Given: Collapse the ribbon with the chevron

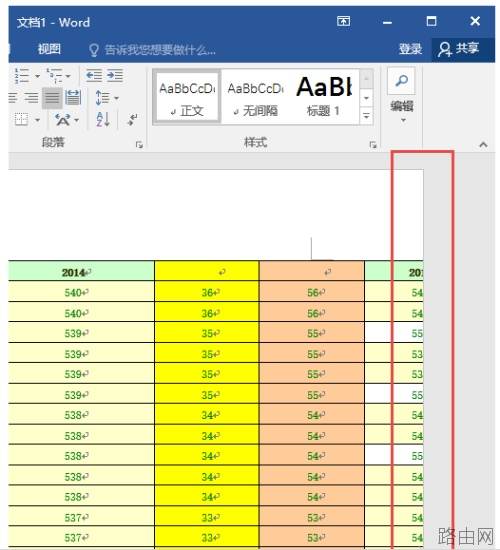Looking at the screenshot, I should (x=484, y=144).
